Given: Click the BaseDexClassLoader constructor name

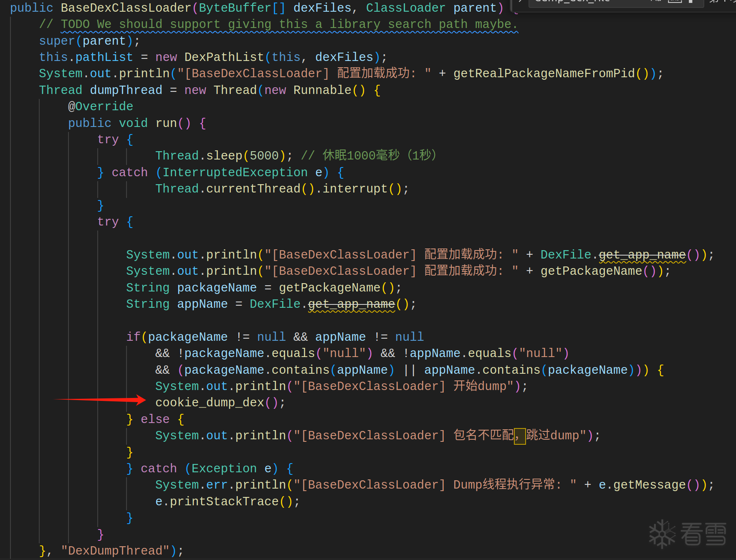Looking at the screenshot, I should [x=126, y=8].
